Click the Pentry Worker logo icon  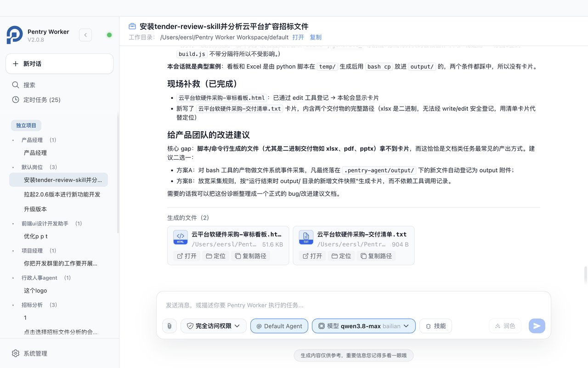coord(15,35)
